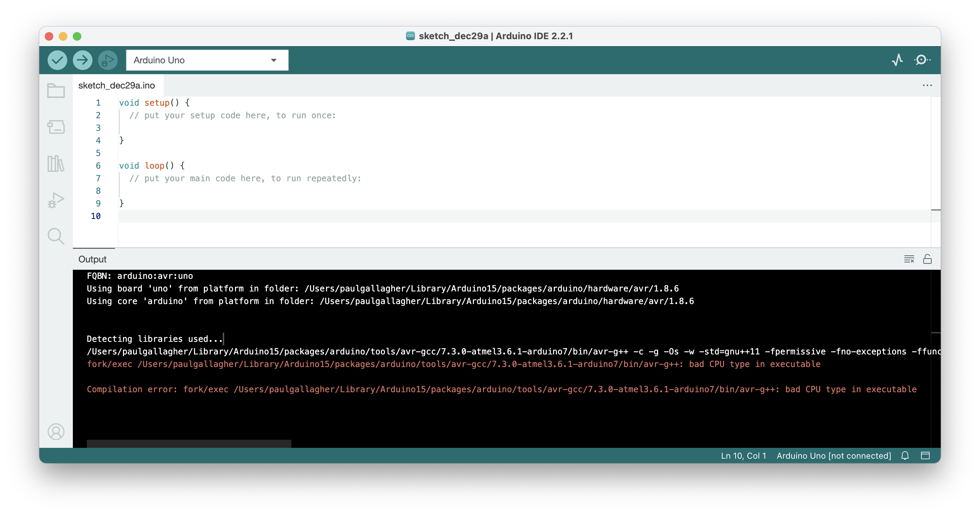980x515 pixels.
Task: Open the three-dots tab options menu
Action: pyautogui.click(x=927, y=85)
